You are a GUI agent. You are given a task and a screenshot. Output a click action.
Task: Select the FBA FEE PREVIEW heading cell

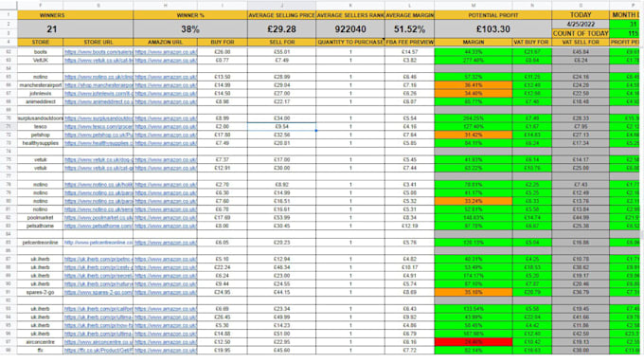click(409, 43)
